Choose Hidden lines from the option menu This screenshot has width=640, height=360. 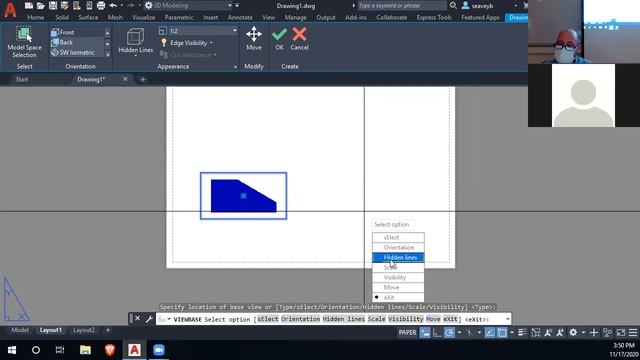click(398, 258)
